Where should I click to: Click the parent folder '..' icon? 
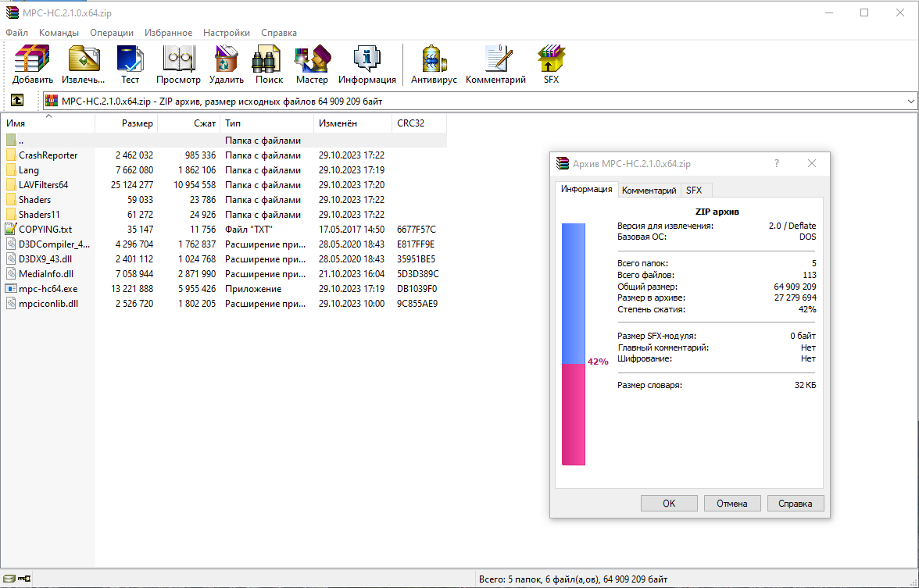coord(11,141)
